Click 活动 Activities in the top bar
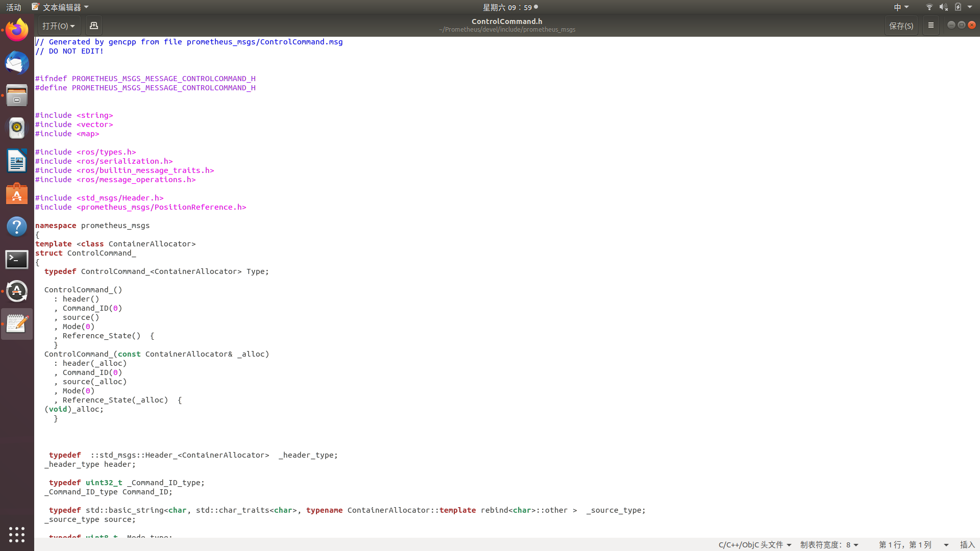The width and height of the screenshot is (980, 551). (14, 7)
